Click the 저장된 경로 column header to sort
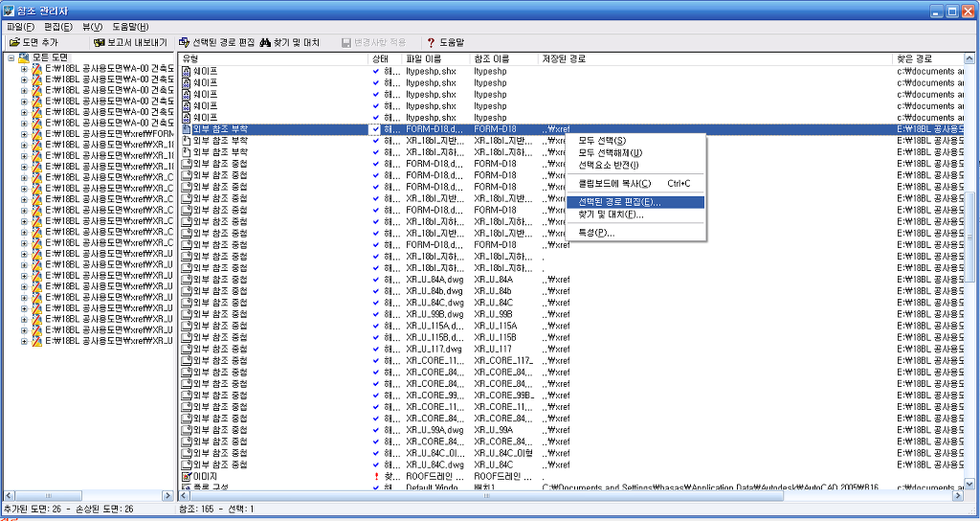This screenshot has width=980, height=521. [715, 58]
